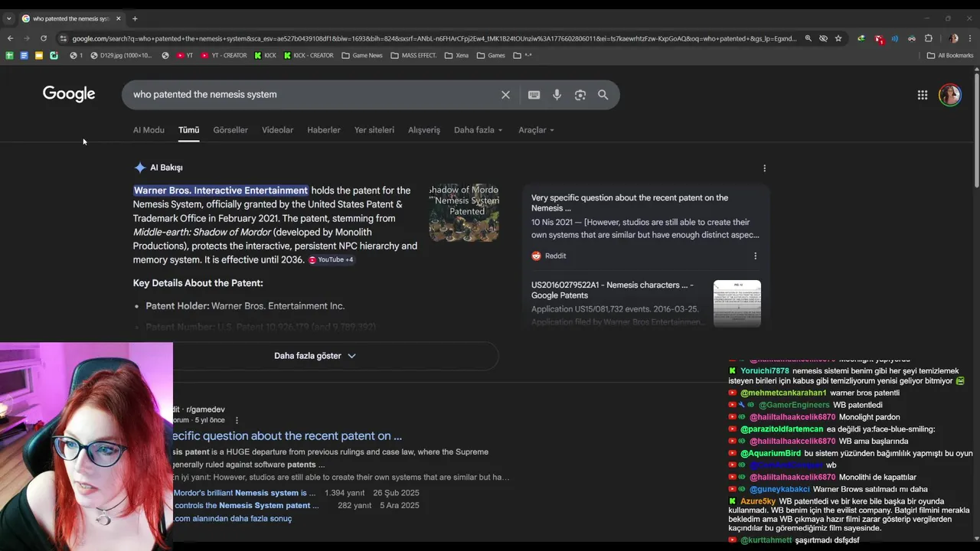Open AI overview three-dot options menu

[x=764, y=168]
